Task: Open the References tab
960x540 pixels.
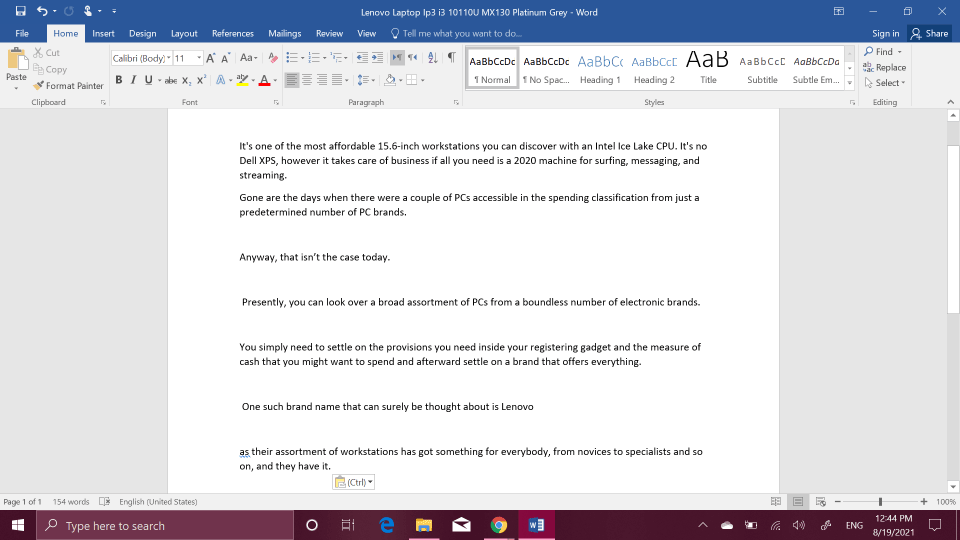Action: [x=232, y=34]
